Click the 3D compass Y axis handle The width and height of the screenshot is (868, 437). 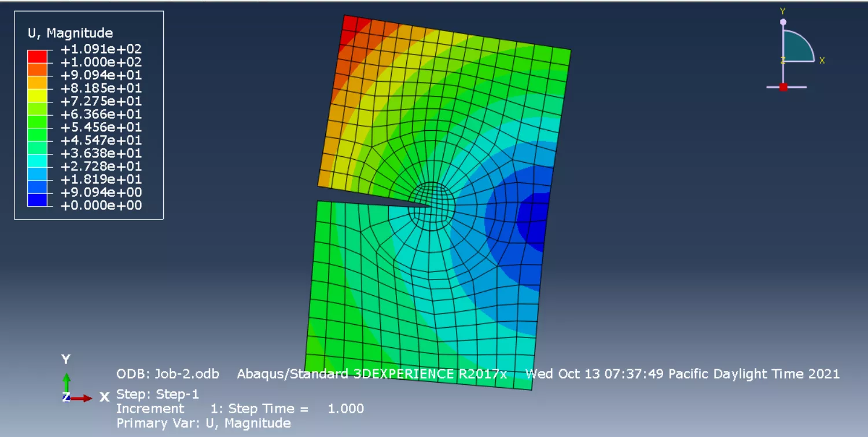click(x=783, y=22)
